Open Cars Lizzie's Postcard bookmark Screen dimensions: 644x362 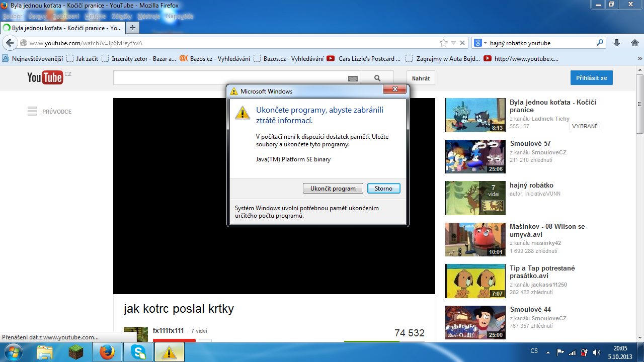click(x=364, y=58)
